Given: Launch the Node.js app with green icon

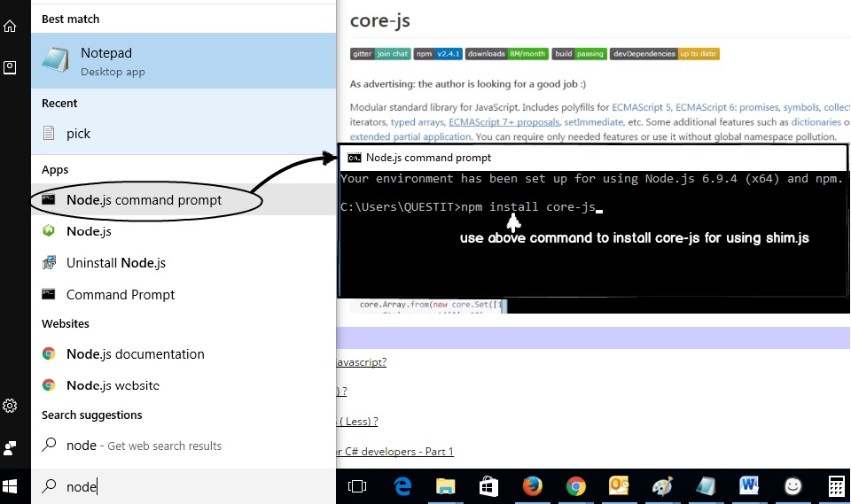Looking at the screenshot, I should click(x=89, y=231).
